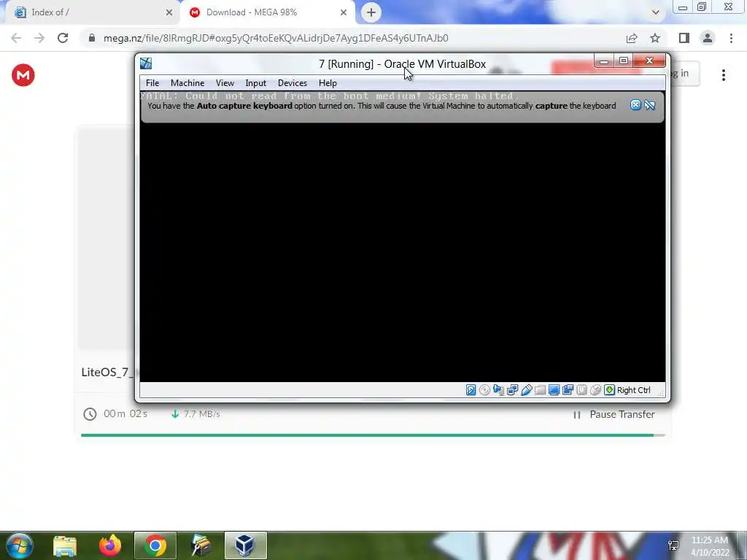This screenshot has height=560, width=747.
Task: Open the Windows Start menu
Action: point(20,545)
